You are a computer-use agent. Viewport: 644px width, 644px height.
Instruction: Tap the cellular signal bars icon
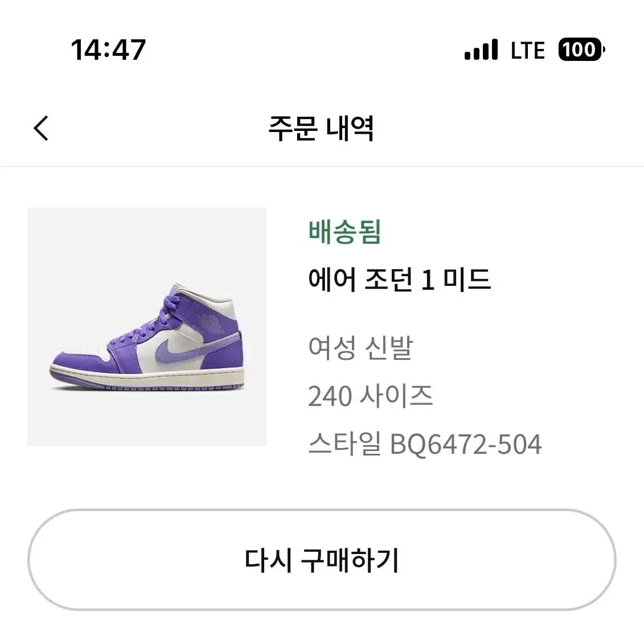click(x=481, y=50)
